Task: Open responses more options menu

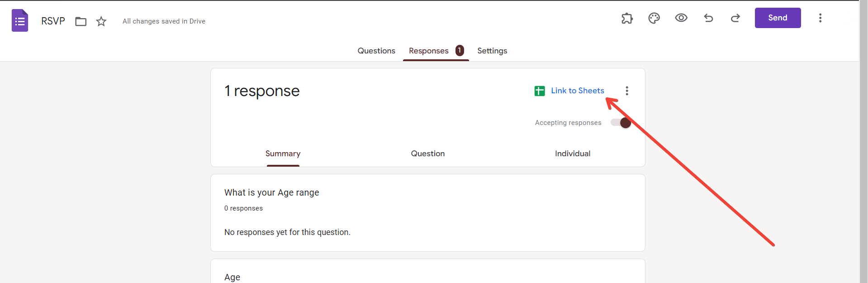Action: (x=627, y=91)
